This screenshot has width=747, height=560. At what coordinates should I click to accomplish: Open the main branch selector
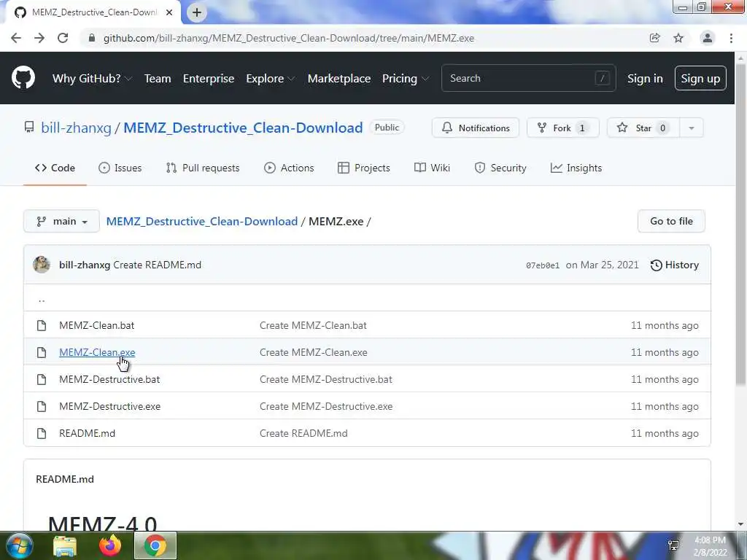pyautogui.click(x=61, y=221)
